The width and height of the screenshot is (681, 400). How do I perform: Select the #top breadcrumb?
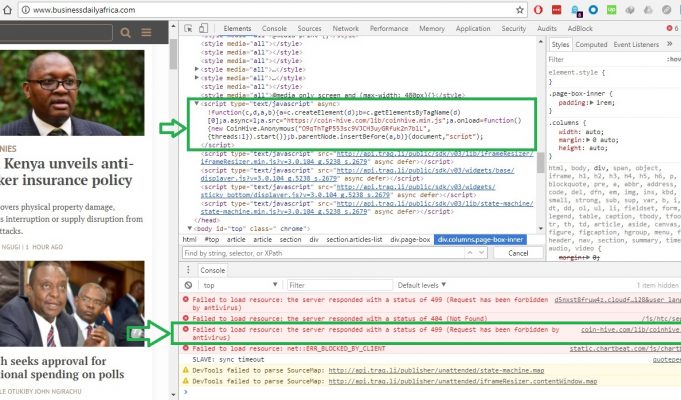click(212, 239)
